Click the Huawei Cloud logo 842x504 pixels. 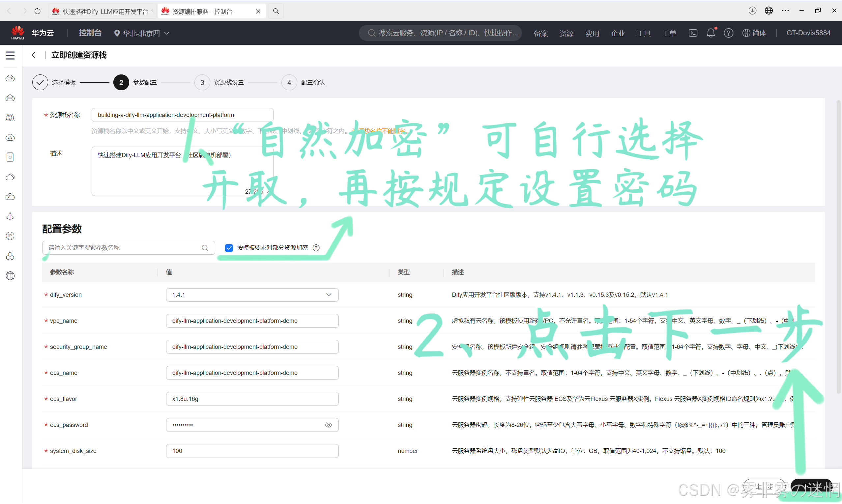(x=18, y=33)
